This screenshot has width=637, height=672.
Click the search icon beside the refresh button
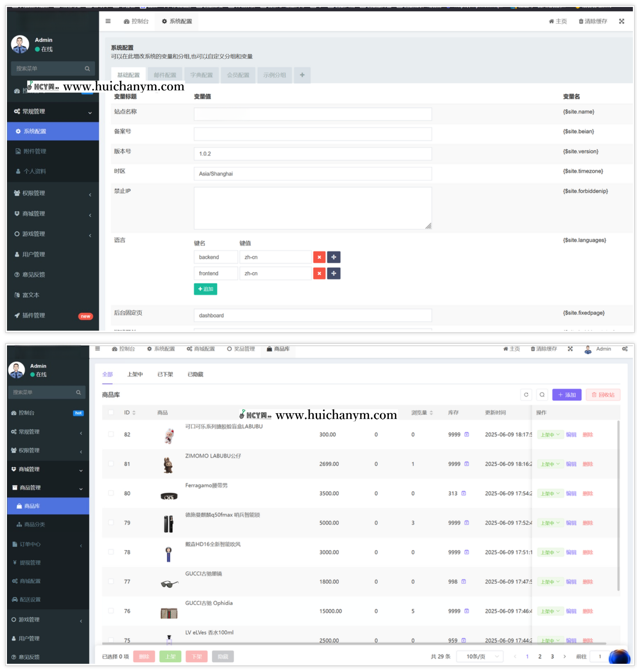tap(542, 395)
